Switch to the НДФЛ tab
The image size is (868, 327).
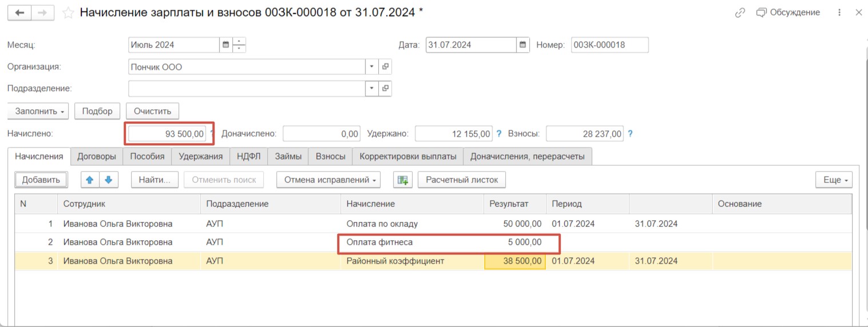click(248, 156)
